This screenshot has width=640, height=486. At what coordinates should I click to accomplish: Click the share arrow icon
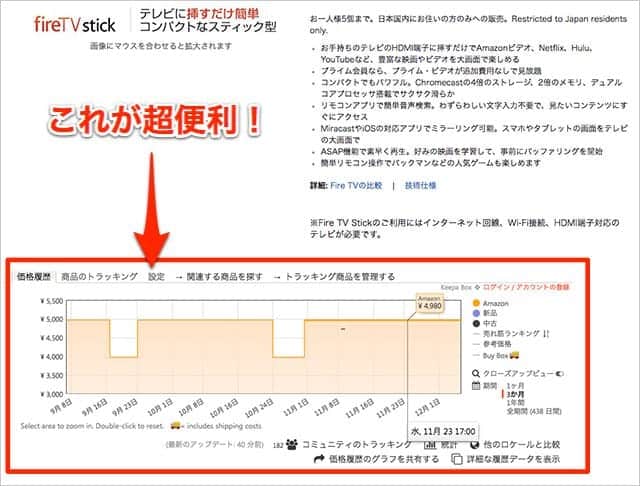[x=319, y=459]
